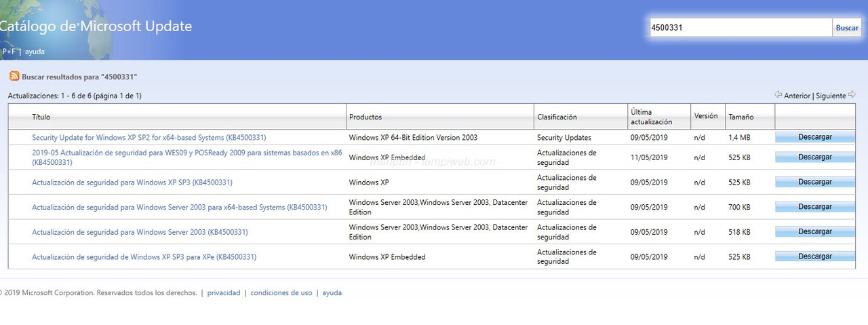Open Security Update for Windows XP SP2 x64

click(x=149, y=137)
